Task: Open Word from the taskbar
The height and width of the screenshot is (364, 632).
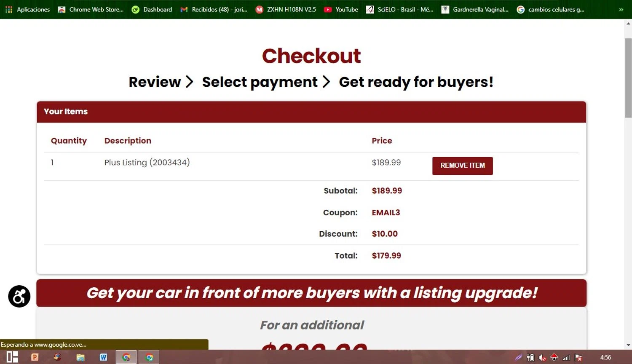Action: (103, 357)
